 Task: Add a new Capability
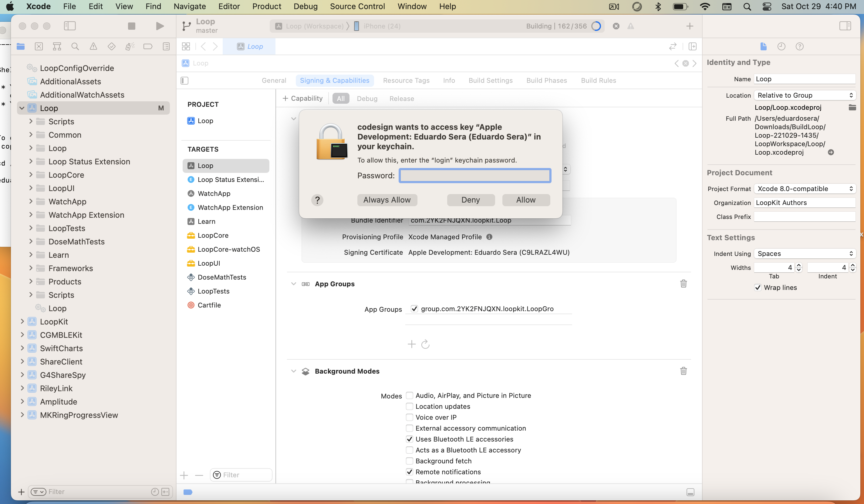(302, 98)
